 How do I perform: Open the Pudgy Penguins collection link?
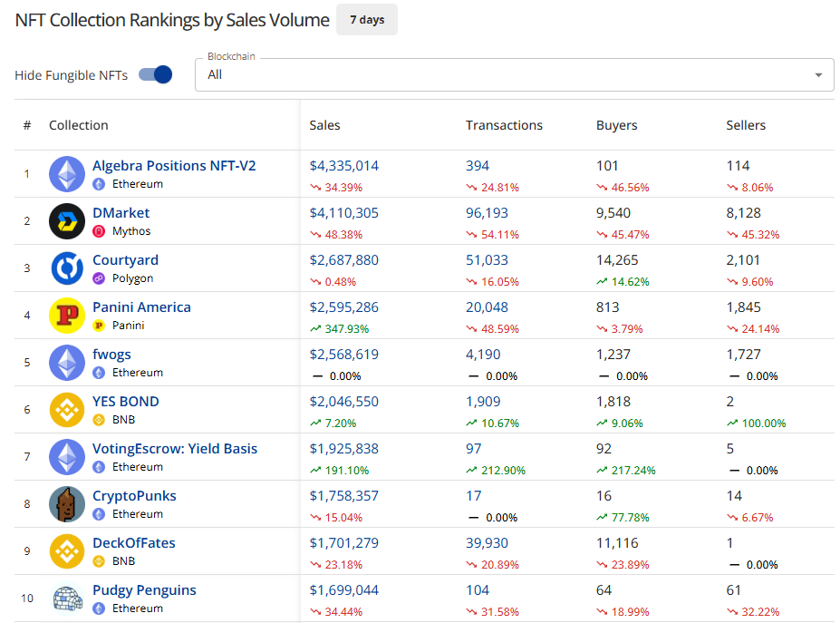[x=144, y=590]
